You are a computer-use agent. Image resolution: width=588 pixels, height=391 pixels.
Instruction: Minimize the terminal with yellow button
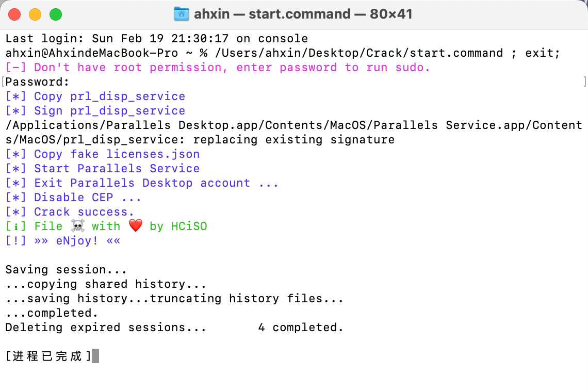35,14
